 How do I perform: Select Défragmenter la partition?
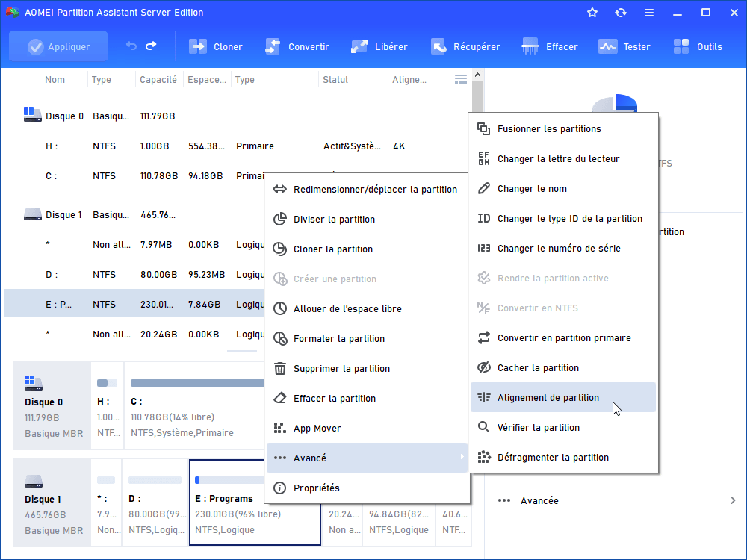pos(563,458)
